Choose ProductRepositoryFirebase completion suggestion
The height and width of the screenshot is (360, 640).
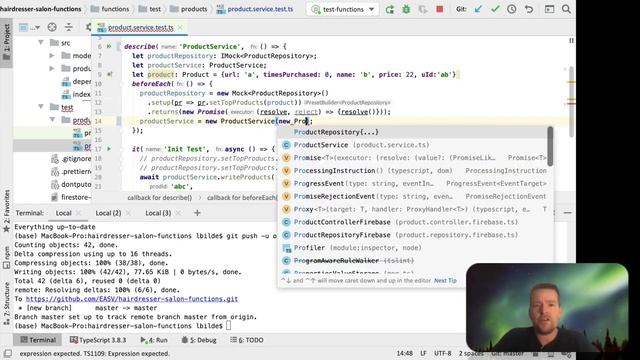pos(412,235)
